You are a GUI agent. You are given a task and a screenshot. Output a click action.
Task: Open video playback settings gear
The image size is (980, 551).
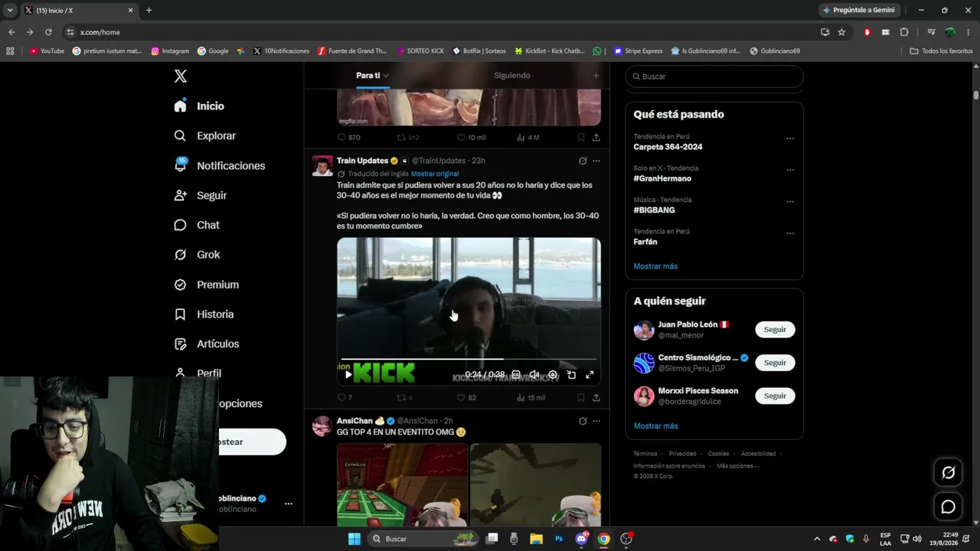click(553, 375)
